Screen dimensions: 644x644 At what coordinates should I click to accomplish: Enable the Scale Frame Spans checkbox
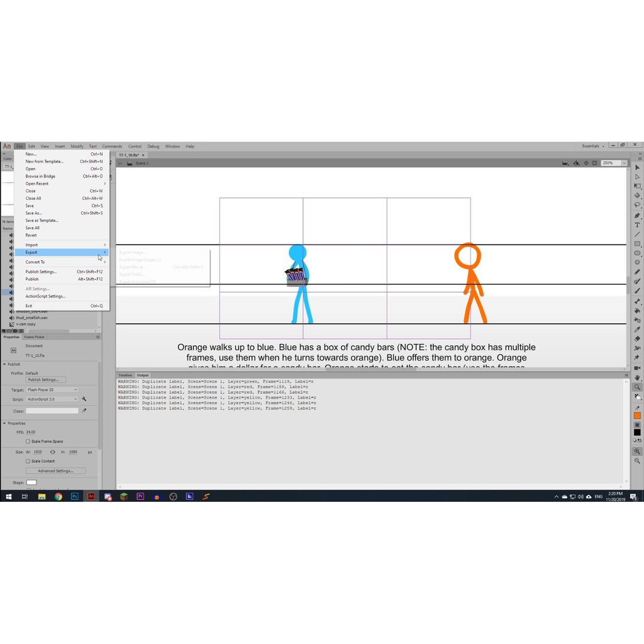[x=28, y=441]
